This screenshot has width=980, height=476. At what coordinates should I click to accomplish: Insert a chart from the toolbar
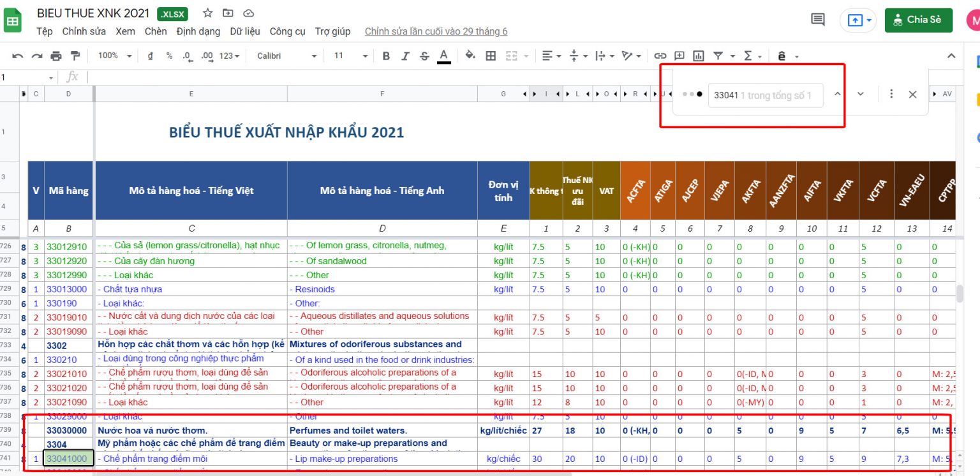[x=699, y=56]
